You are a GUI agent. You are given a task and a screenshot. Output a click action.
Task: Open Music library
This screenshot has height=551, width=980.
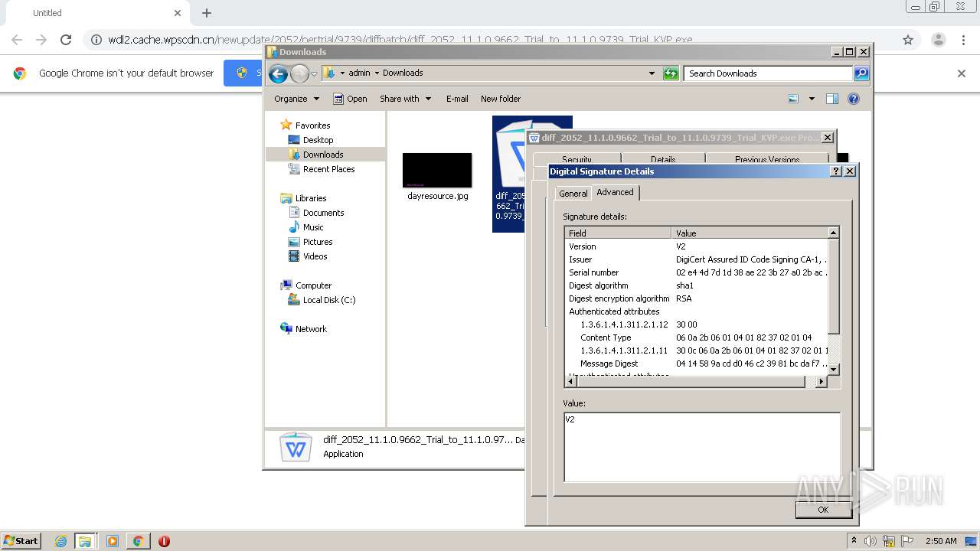click(x=313, y=227)
